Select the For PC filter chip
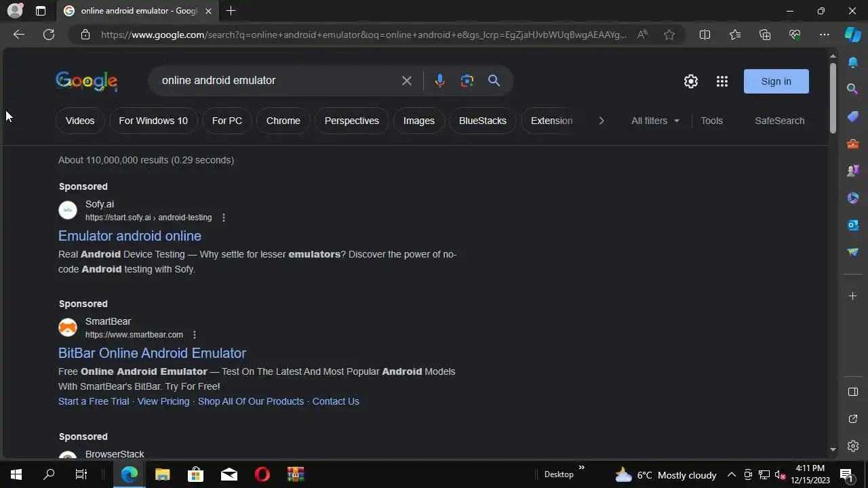The image size is (868, 488). point(227,121)
